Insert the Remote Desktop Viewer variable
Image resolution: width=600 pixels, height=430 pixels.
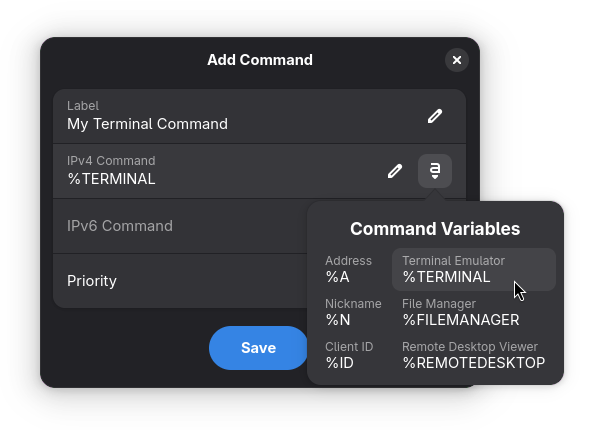(x=473, y=355)
